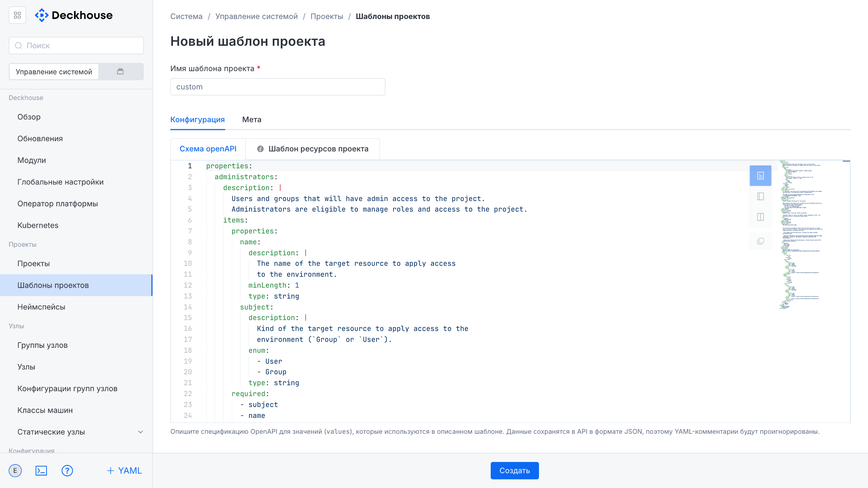Select the sidebar-layout editor view icon
The image size is (868, 488).
(x=761, y=196)
